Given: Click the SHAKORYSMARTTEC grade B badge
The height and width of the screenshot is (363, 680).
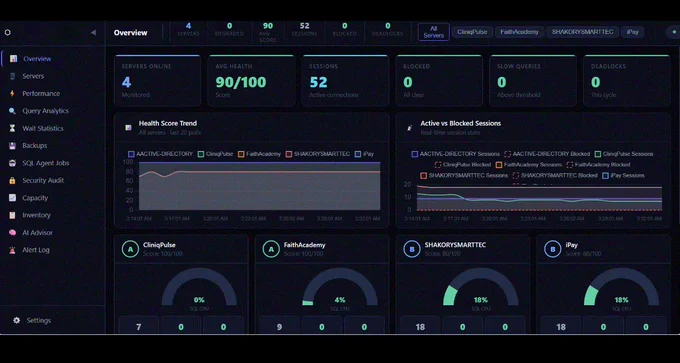Looking at the screenshot, I should (412, 249).
